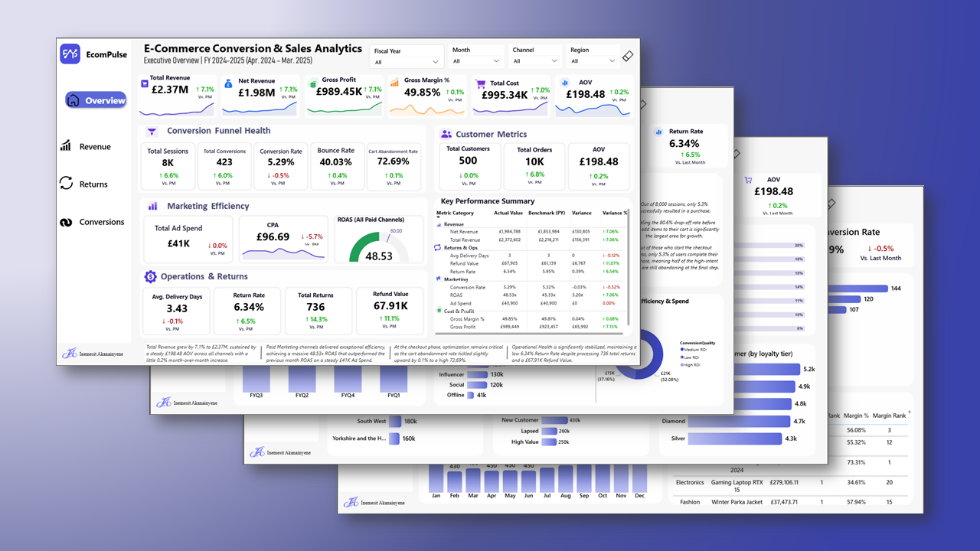Click the Total Customers 500 value
The image size is (980, 551).
coord(468,161)
